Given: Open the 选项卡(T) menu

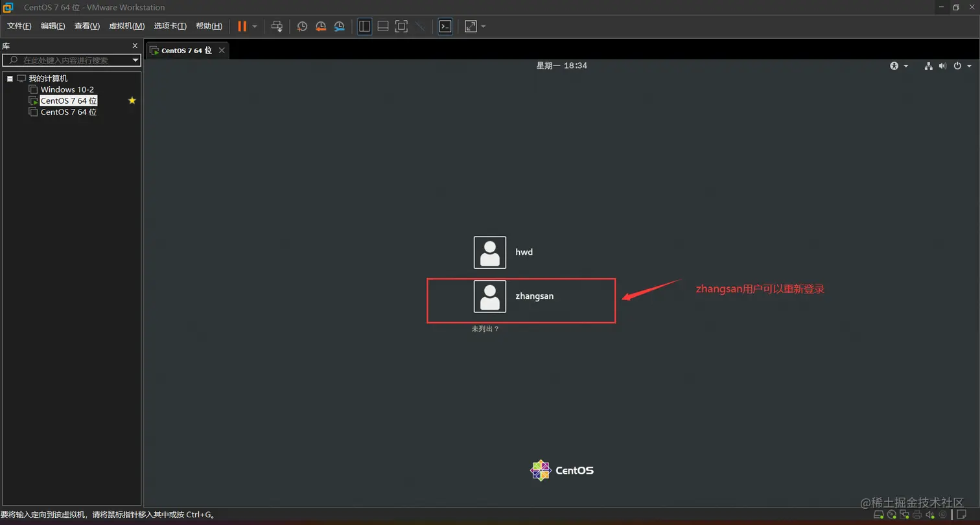Looking at the screenshot, I should tap(170, 26).
